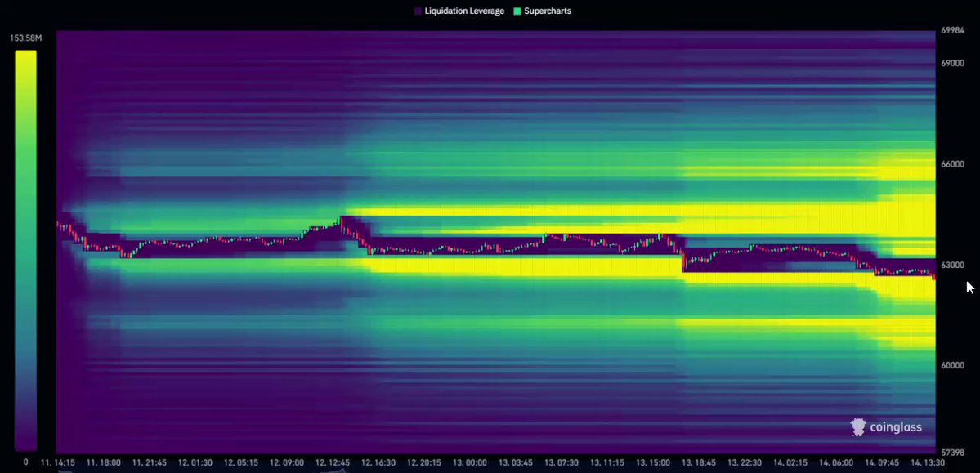Click the "12, 09:00" time label

[x=287, y=463]
